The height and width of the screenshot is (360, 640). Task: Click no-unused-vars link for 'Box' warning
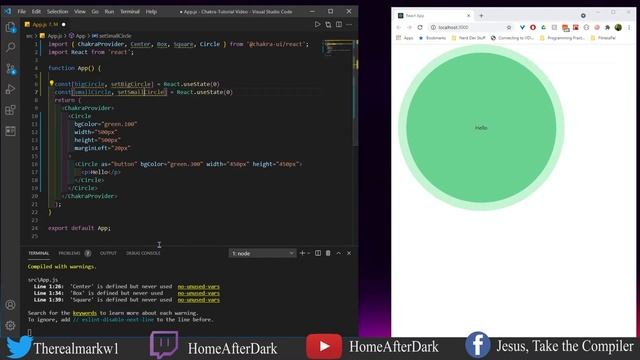click(x=198, y=293)
